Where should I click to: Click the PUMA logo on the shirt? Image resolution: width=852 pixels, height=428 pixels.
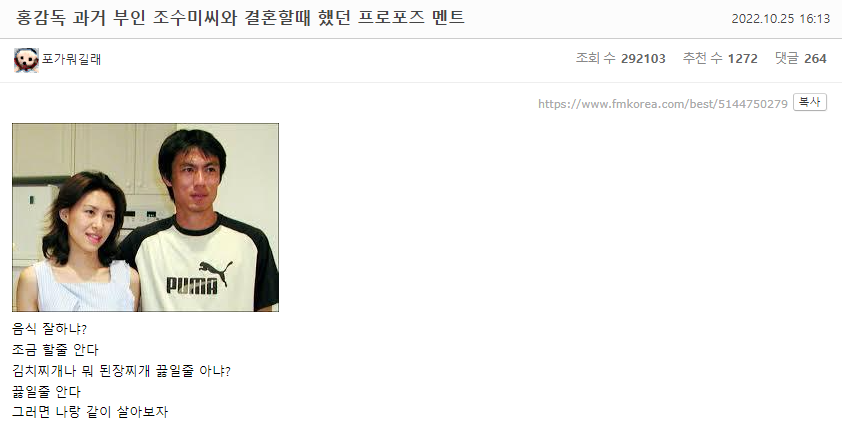pyautogui.click(x=199, y=278)
